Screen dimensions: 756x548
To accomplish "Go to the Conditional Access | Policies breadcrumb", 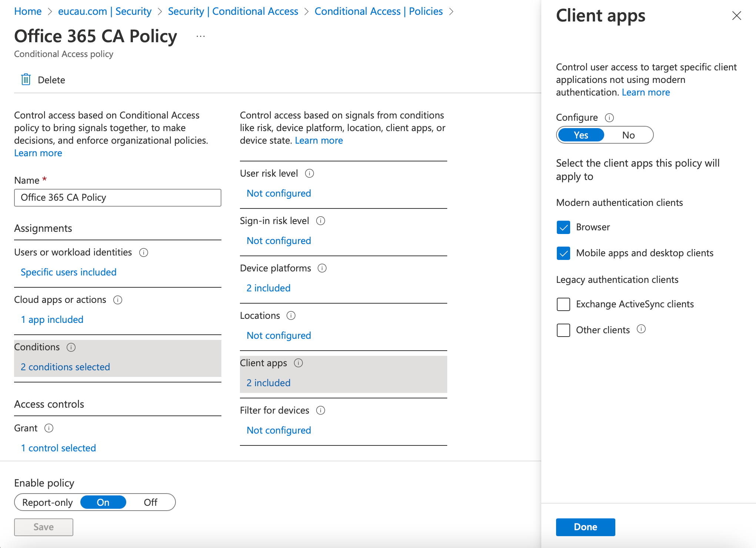I will tap(378, 11).
